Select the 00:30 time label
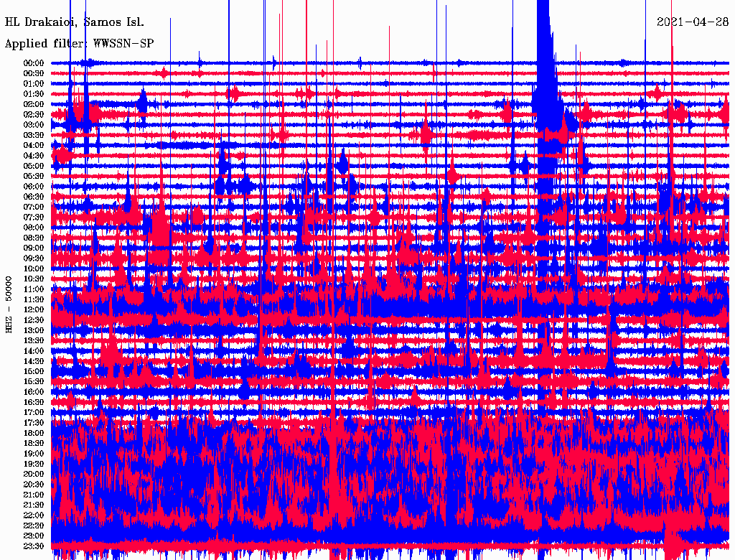 point(34,73)
